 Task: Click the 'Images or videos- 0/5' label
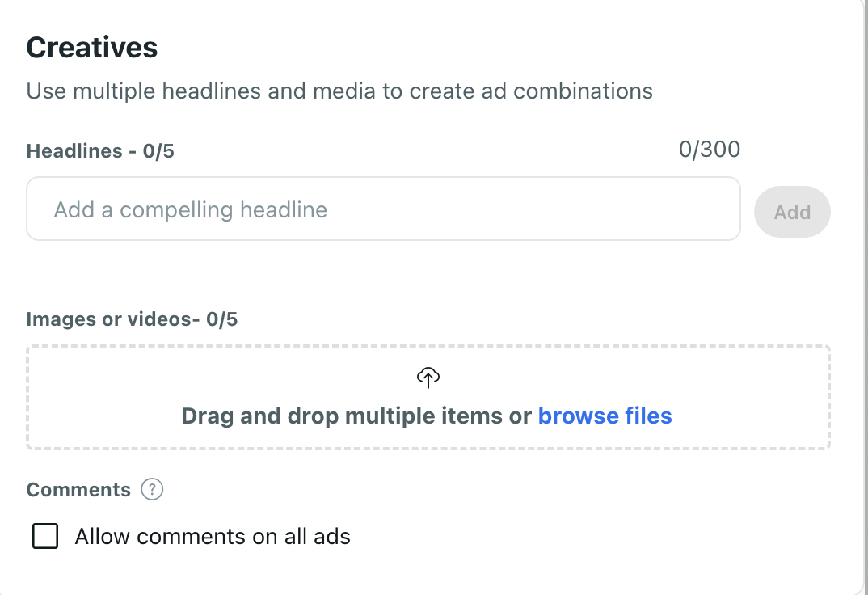click(132, 319)
